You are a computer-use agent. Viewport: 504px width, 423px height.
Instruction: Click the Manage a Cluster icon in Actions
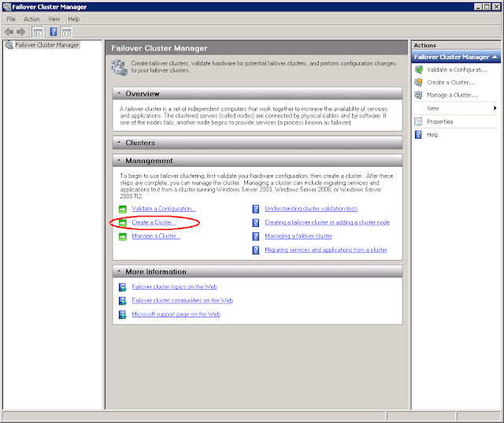pos(418,95)
